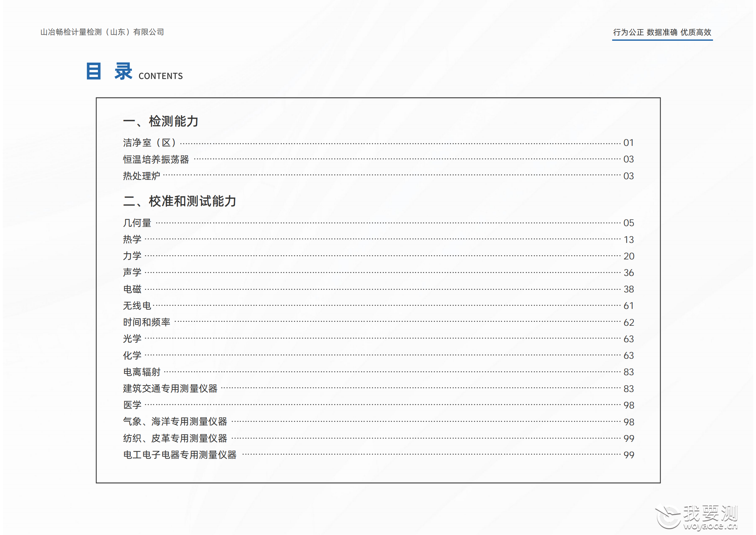Click the heading 一、检测能力

click(161, 121)
